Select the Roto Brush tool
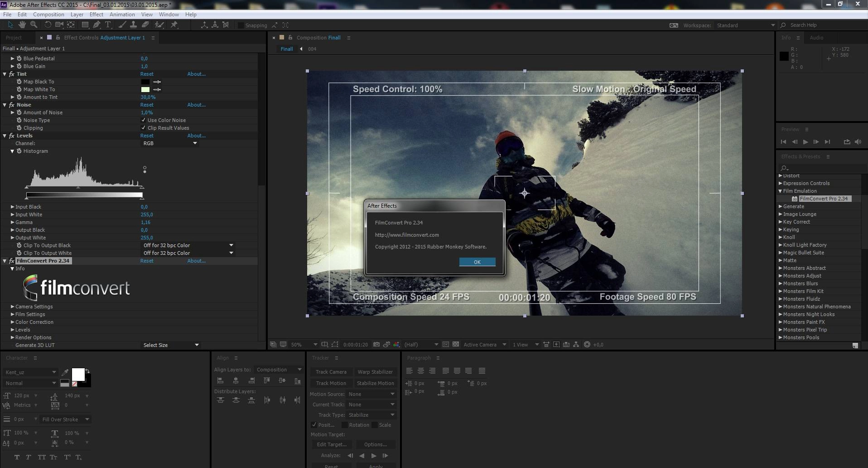868x468 pixels. (159, 25)
